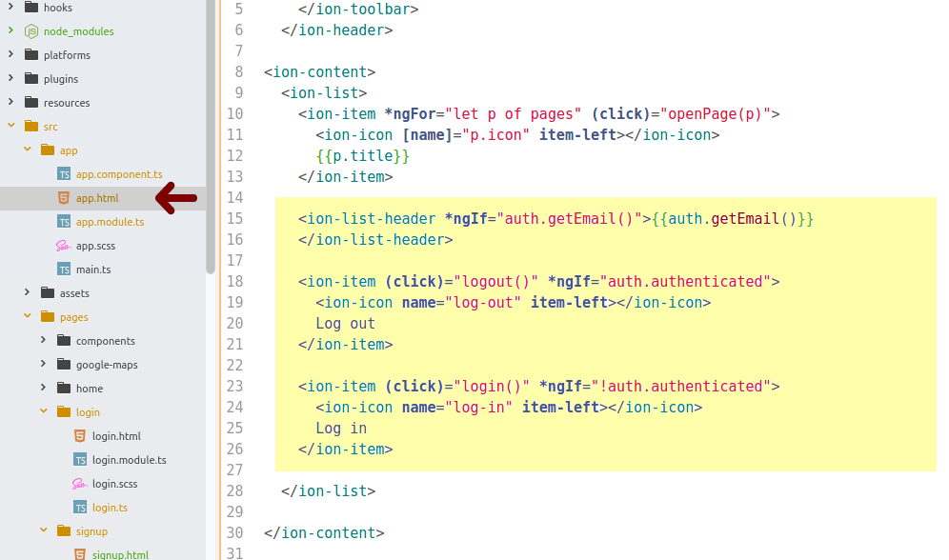Click the login folder icon

64,411
